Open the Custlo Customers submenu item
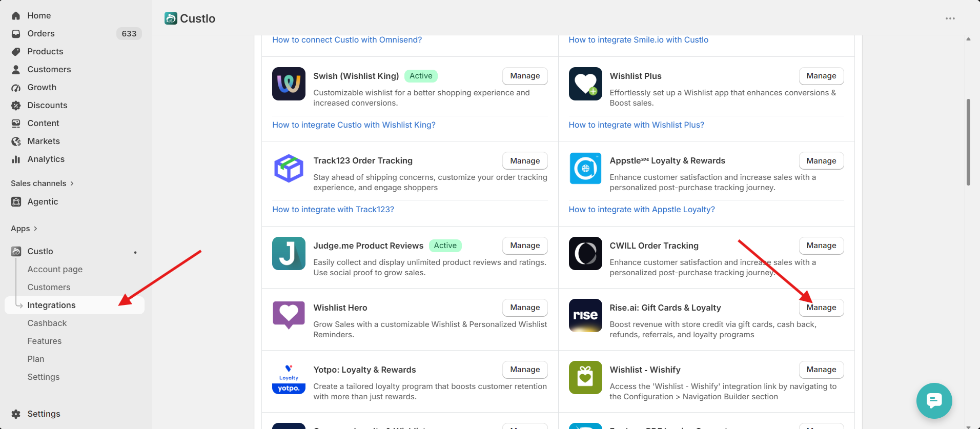Viewport: 980px width, 429px height. click(49, 288)
